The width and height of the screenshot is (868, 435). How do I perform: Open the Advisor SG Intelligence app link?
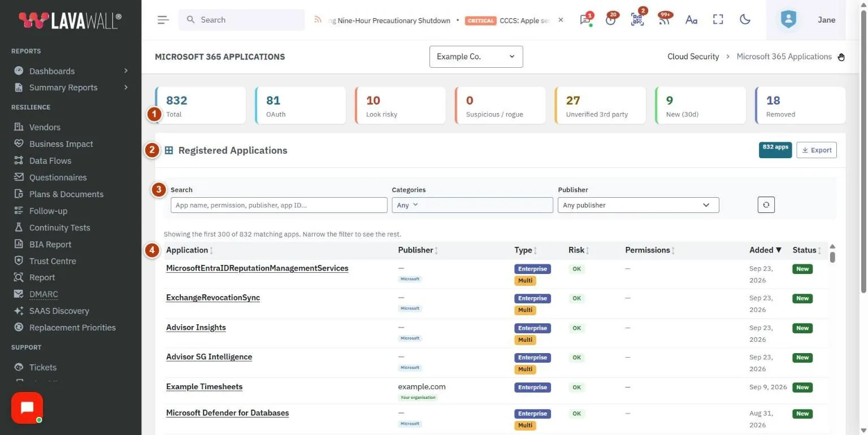coord(209,357)
